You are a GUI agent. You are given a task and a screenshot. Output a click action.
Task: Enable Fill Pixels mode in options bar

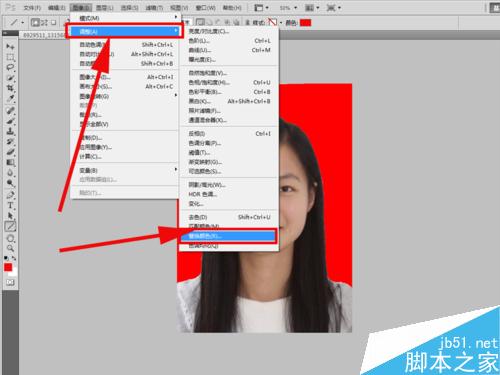pyautogui.click(x=53, y=22)
